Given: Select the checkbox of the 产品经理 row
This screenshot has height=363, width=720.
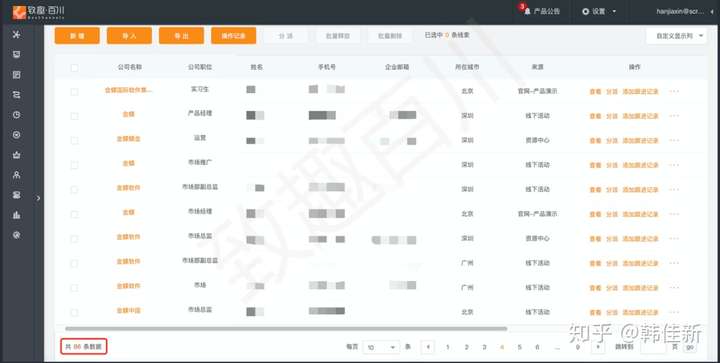Looking at the screenshot, I should [74, 116].
